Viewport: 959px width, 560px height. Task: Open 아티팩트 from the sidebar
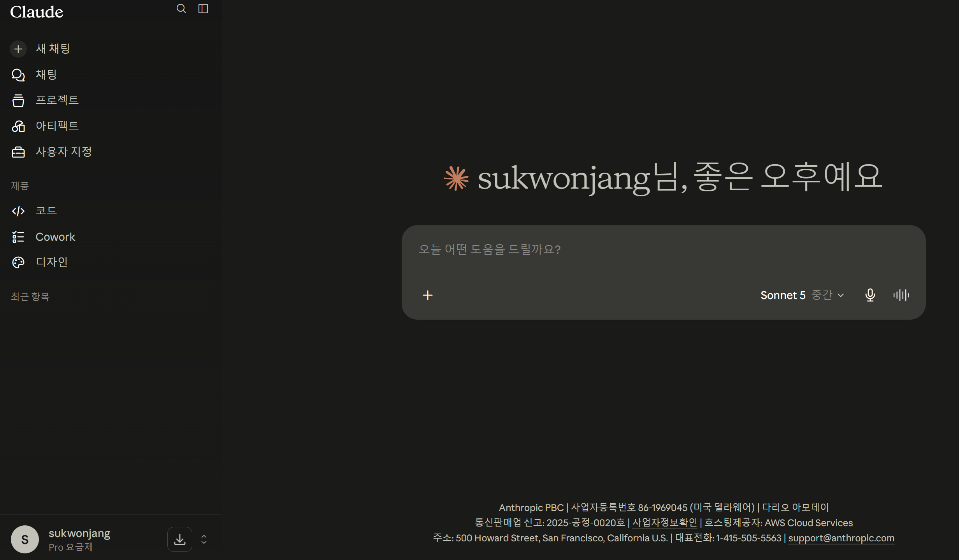coord(57,126)
